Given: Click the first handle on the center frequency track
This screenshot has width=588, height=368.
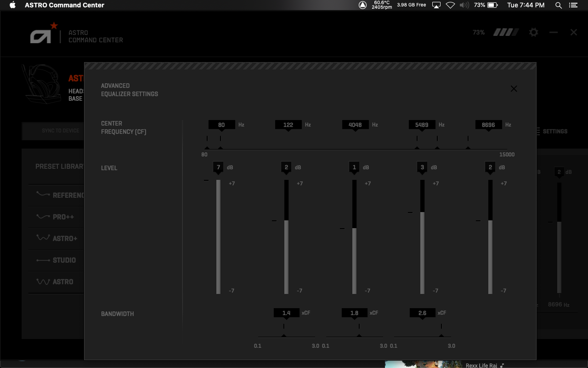Looking at the screenshot, I should click(x=207, y=148).
